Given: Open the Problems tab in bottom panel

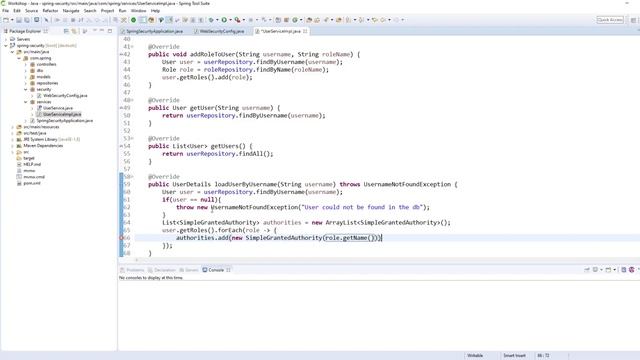Looking at the screenshot, I should tap(132, 270).
